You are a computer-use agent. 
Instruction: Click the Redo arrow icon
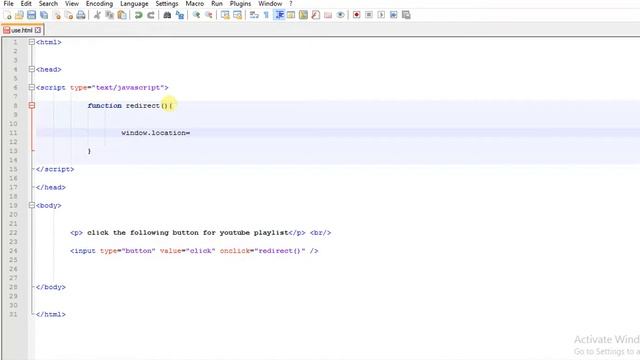[151, 15]
